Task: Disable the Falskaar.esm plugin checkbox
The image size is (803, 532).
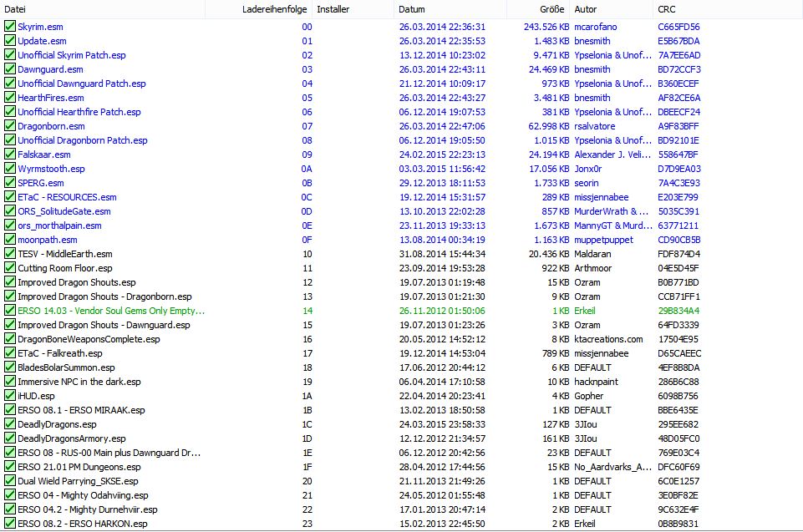Action: [x=10, y=155]
